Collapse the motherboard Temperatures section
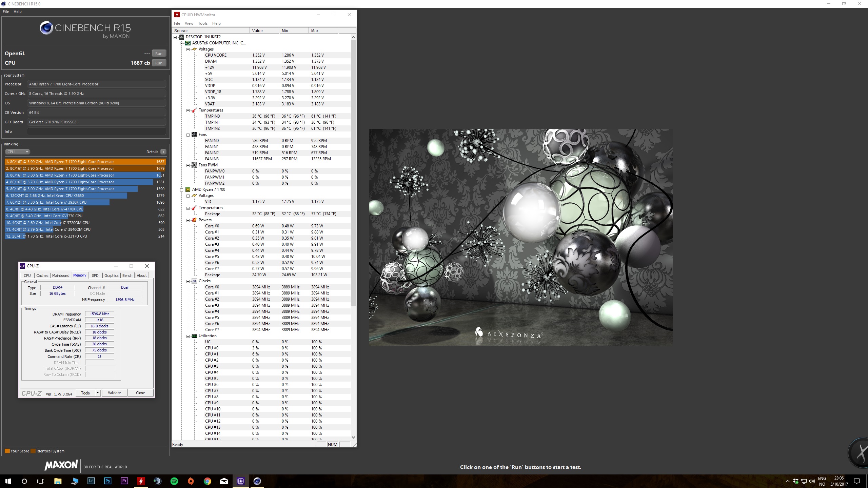The height and width of the screenshot is (488, 868). (188, 110)
